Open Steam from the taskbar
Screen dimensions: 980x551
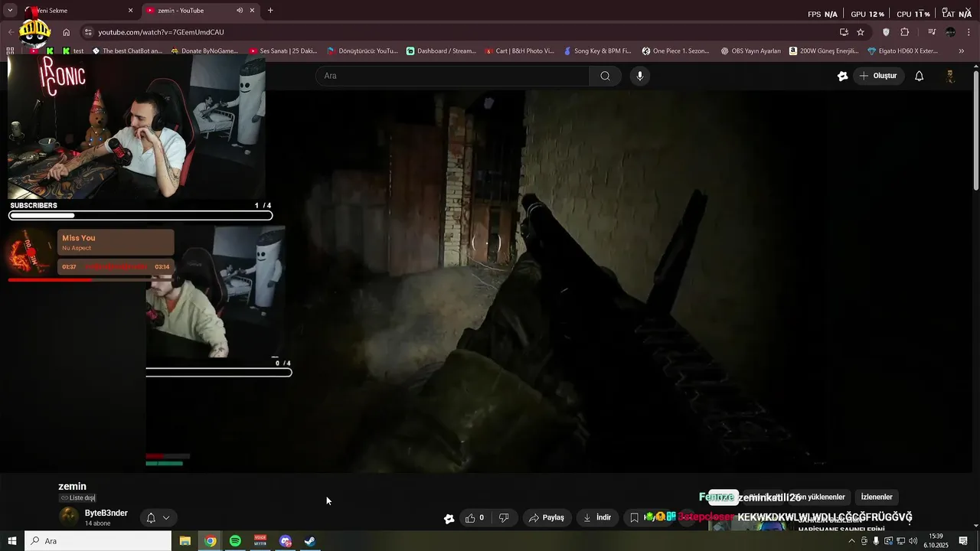(x=310, y=541)
